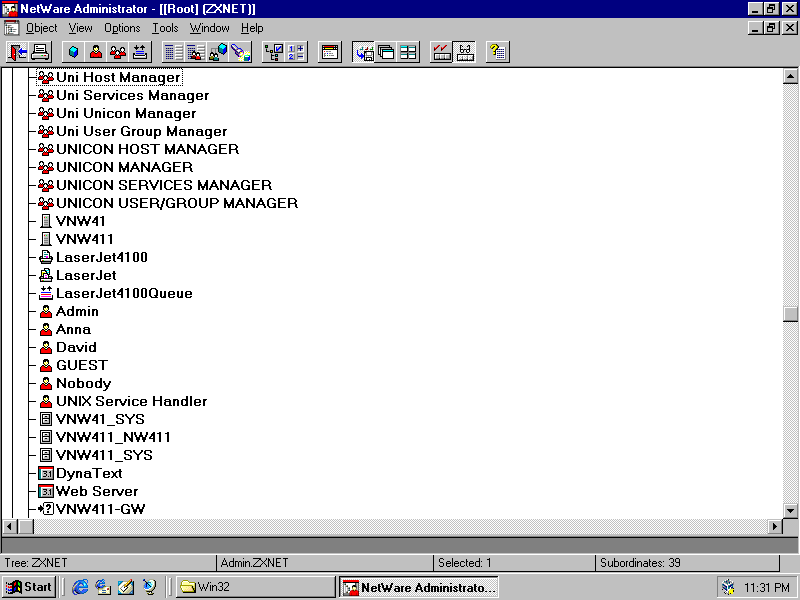Click the details list toolbar icon
This screenshot has width=800, height=600.
point(173,52)
